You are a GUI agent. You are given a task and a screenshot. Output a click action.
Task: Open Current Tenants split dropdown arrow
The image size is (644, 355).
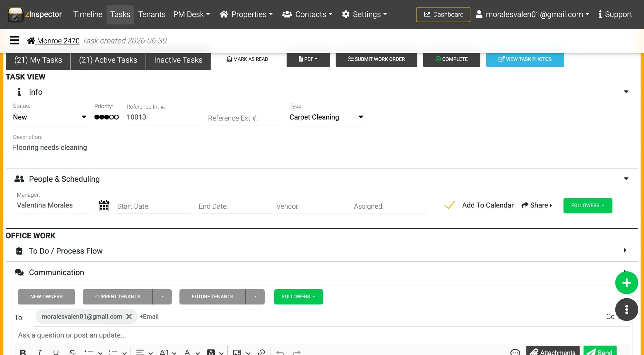pos(162,297)
